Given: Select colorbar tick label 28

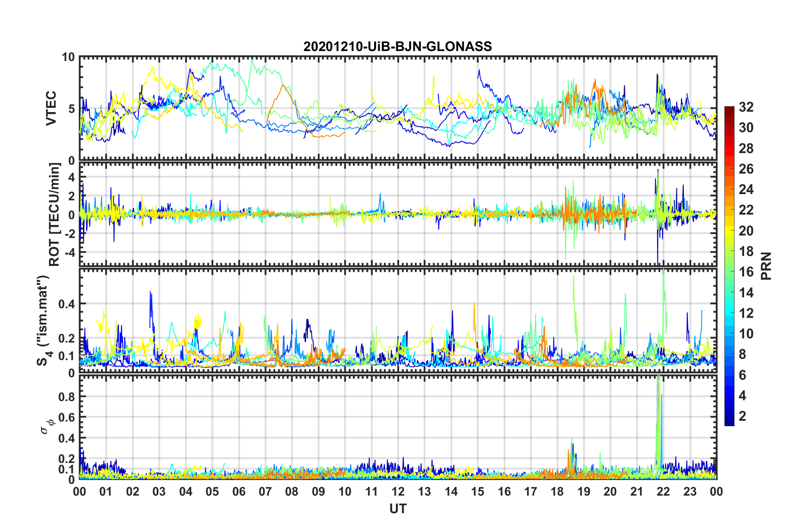Looking at the screenshot, I should (x=746, y=148).
